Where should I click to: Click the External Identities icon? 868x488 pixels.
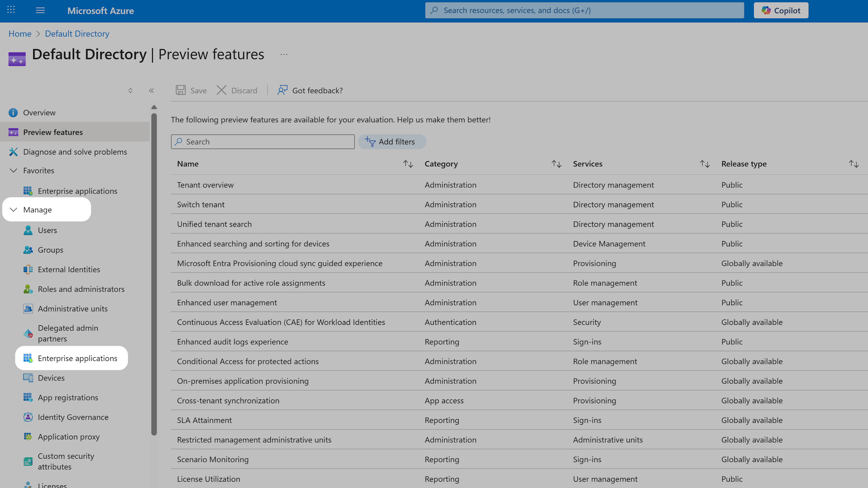point(28,270)
